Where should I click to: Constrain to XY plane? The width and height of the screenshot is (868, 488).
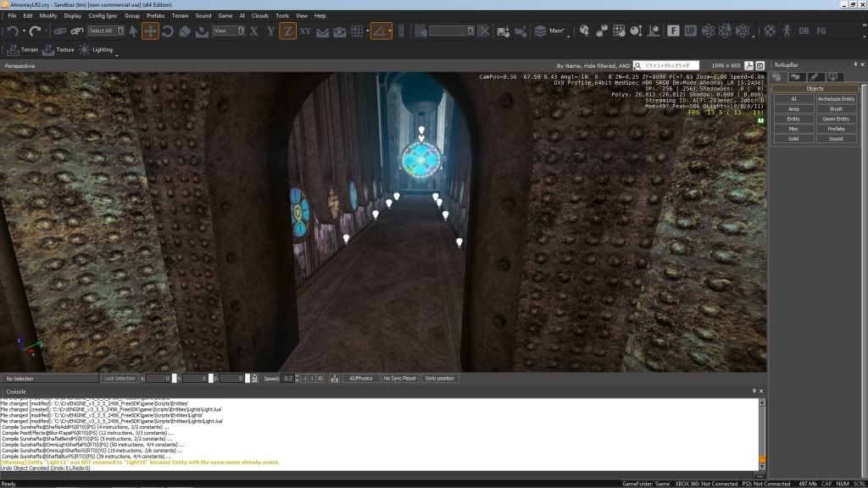point(305,31)
